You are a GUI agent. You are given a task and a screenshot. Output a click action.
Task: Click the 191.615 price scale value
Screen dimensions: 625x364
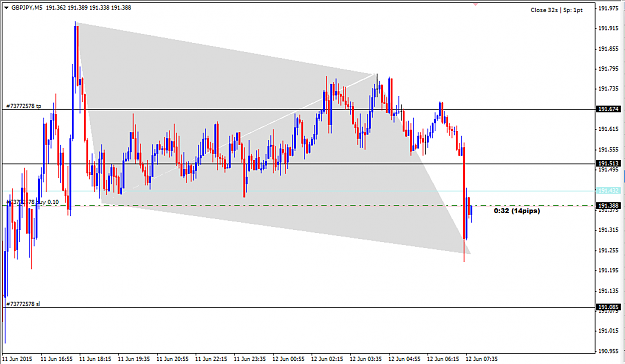pos(608,129)
